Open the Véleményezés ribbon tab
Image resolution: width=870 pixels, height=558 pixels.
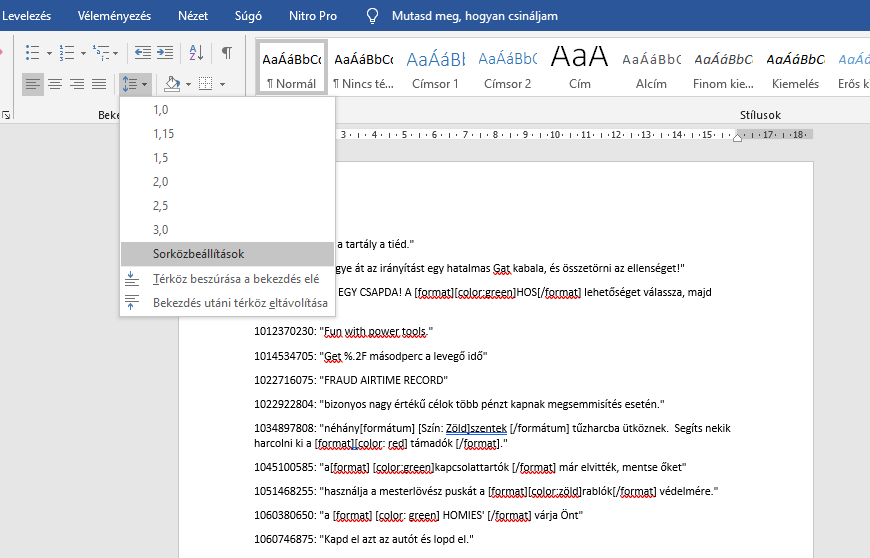pyautogui.click(x=114, y=16)
